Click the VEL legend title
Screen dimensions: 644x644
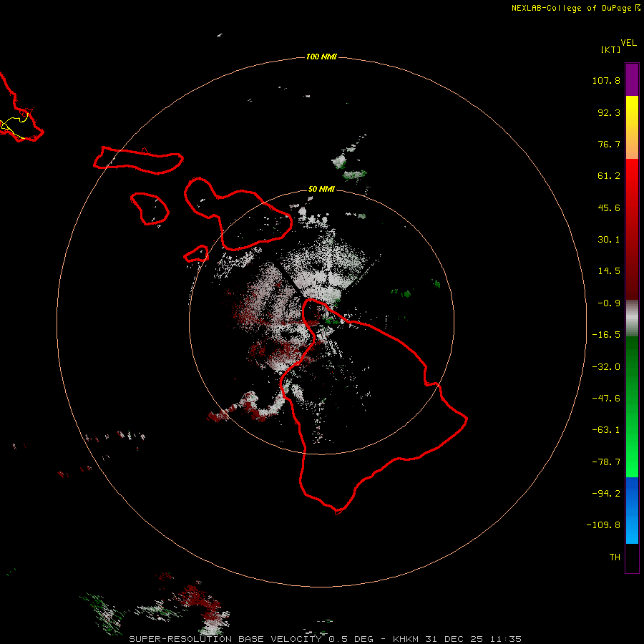(629, 43)
